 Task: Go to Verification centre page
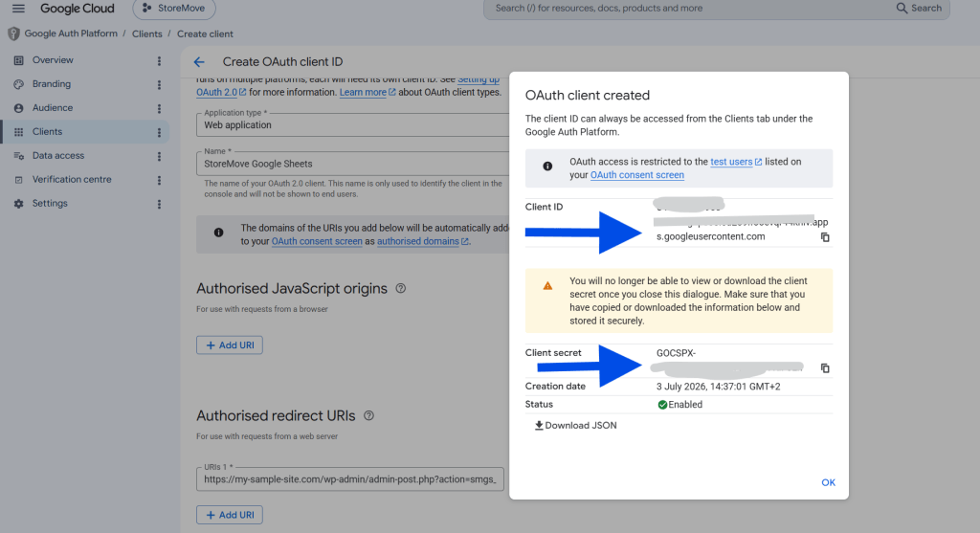tap(72, 179)
